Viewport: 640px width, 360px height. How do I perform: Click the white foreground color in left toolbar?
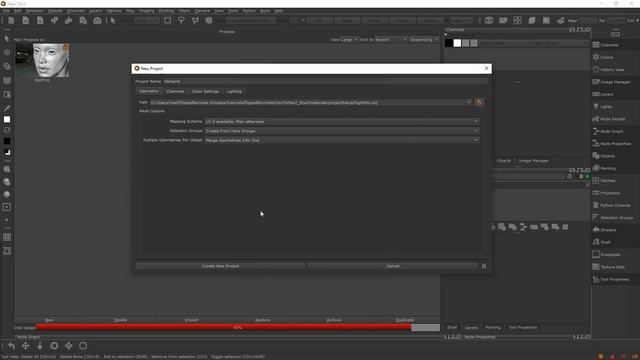click(7, 119)
